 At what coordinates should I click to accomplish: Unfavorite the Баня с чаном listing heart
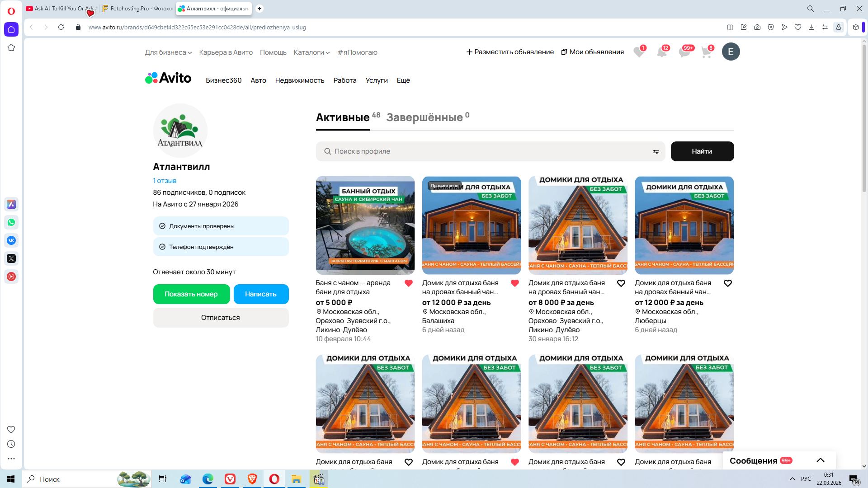[409, 283]
